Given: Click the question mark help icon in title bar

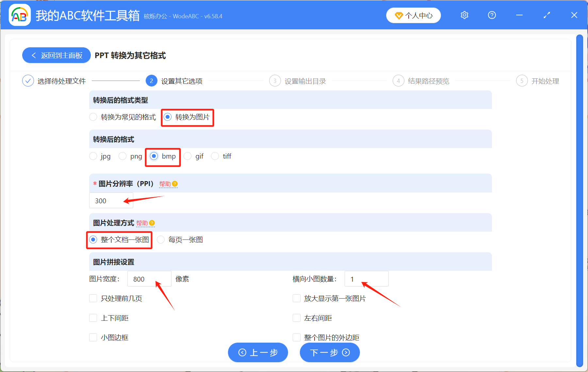Looking at the screenshot, I should 492,15.
